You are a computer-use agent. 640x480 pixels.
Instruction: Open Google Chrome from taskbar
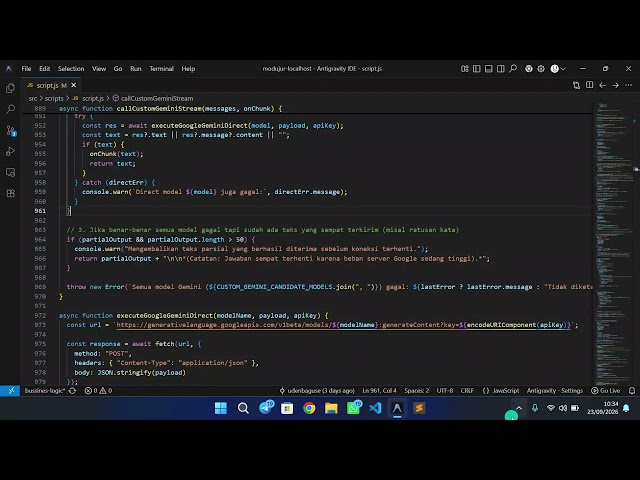tap(309, 408)
